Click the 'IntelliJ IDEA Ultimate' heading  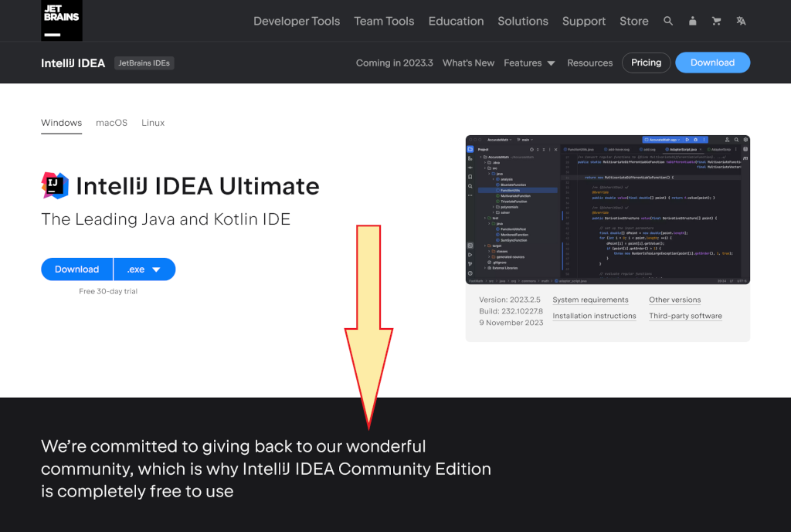198,186
